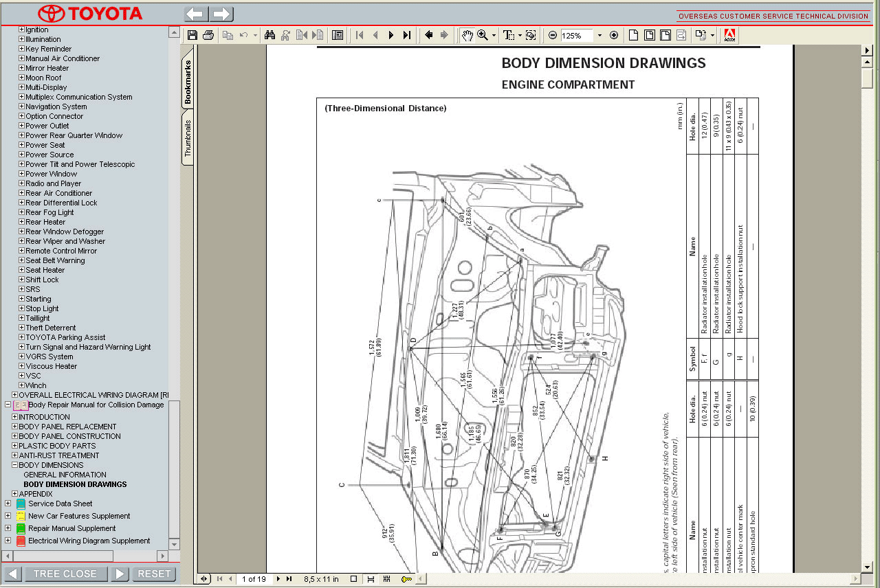Screen dimensions: 880x588
Task: Open the zoom percentage dropdown arrow
Action: click(599, 35)
